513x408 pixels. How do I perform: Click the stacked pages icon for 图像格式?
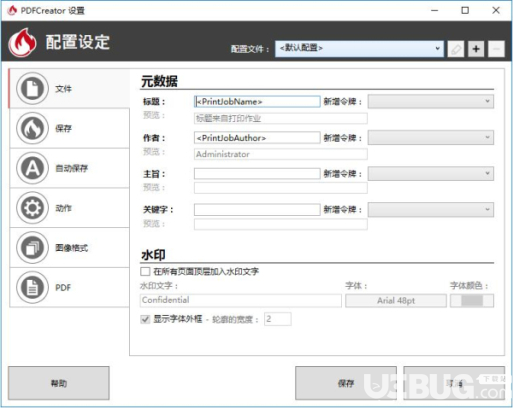click(32, 248)
